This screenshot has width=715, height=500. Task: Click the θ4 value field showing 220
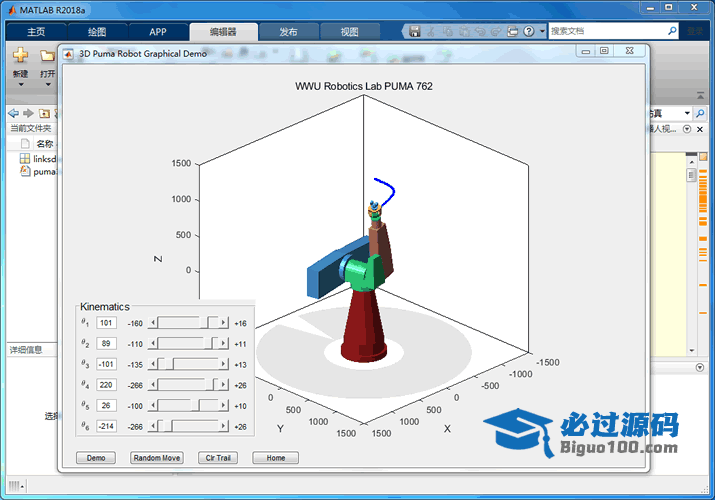(x=106, y=385)
